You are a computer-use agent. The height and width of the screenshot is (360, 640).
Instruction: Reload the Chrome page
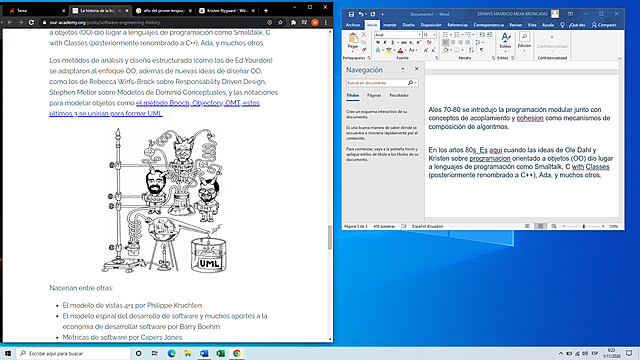point(31,22)
